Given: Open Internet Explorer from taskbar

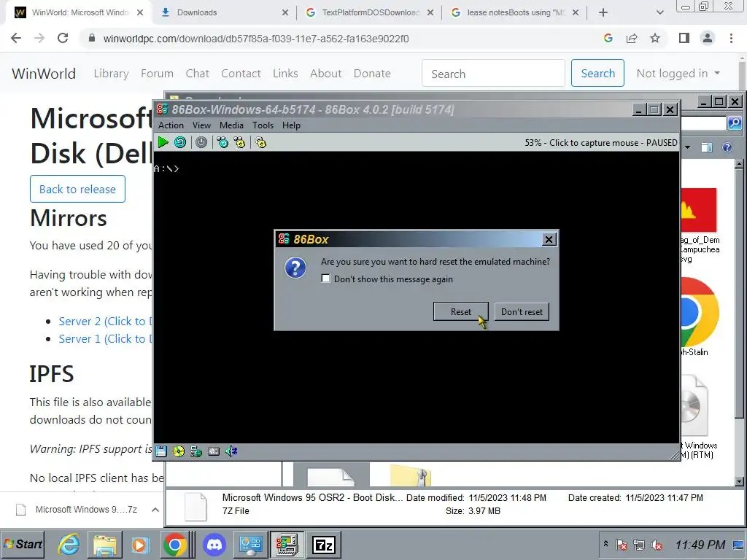Looking at the screenshot, I should (x=69, y=544).
